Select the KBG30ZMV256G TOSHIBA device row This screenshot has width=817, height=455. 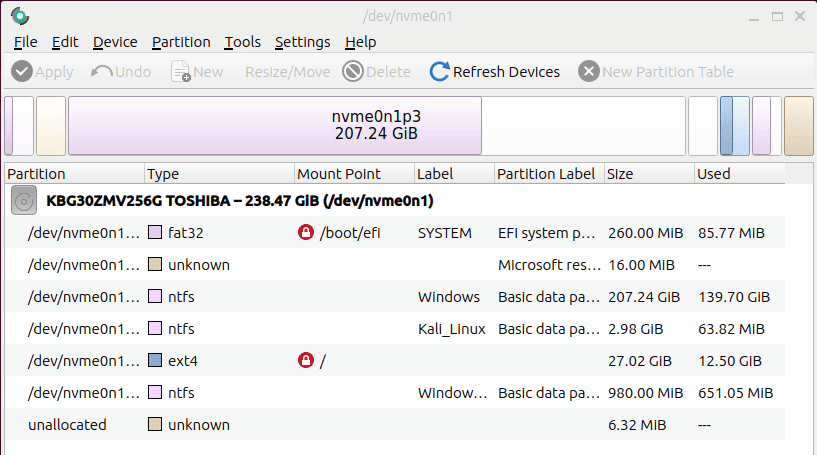pos(395,201)
